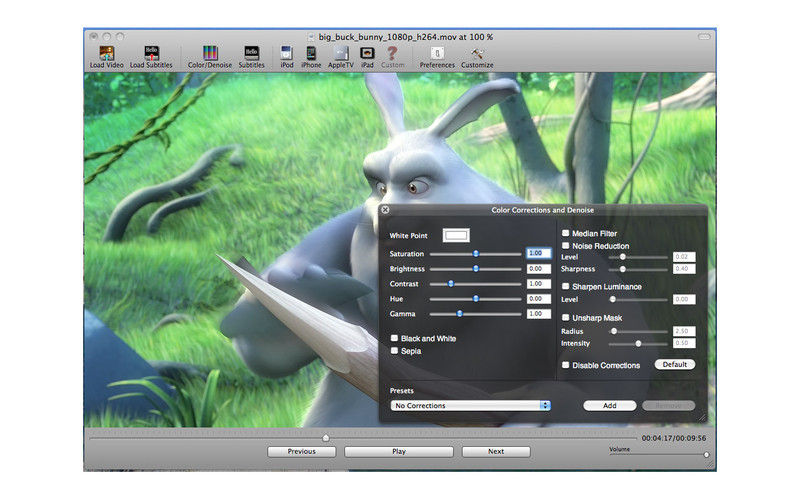Viewport: 800px width, 500px height.
Task: Click the Sharpen Luminance Level value field
Action: [x=684, y=299]
